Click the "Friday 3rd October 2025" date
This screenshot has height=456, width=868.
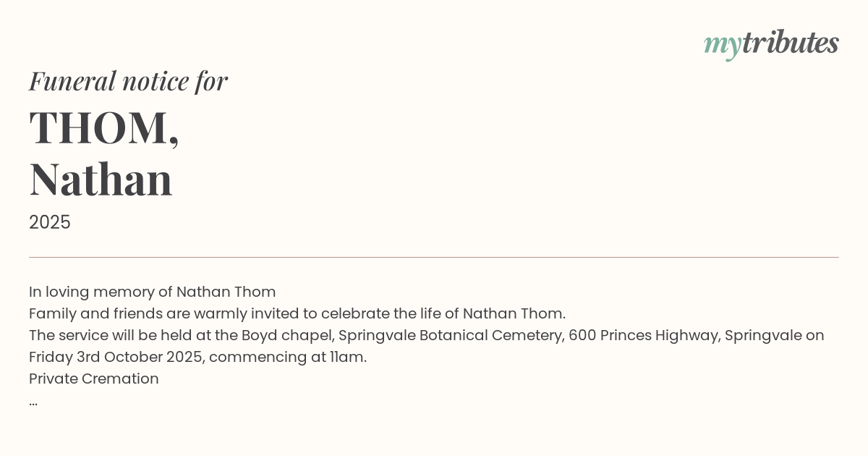[115, 357]
